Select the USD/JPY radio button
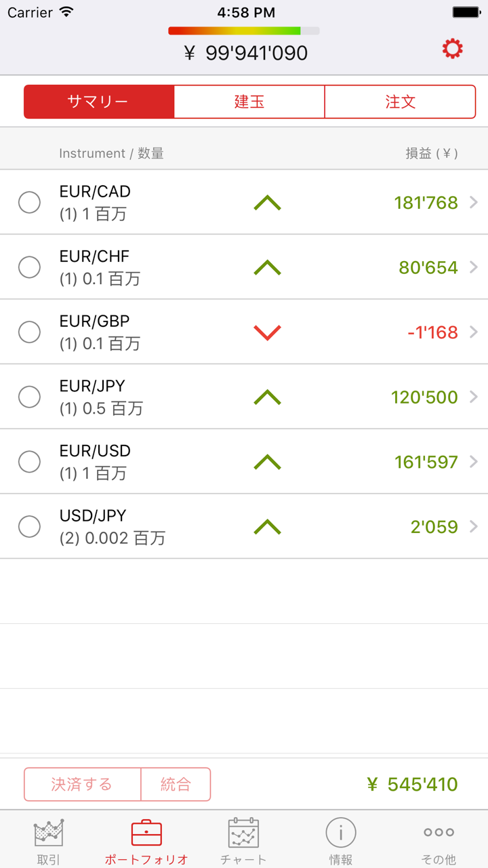488x868 pixels. (x=29, y=526)
